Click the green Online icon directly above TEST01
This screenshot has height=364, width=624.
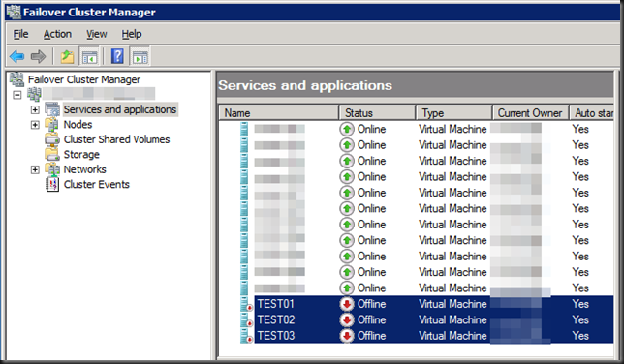point(347,288)
